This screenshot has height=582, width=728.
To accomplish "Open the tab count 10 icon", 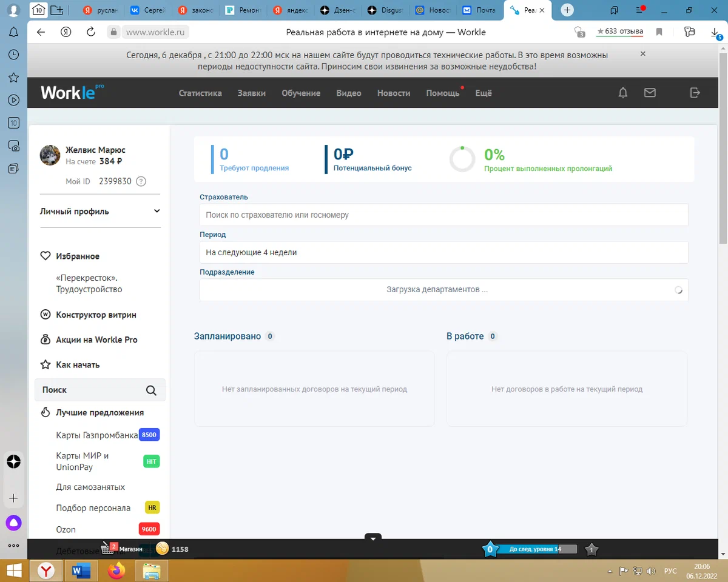I will 38,10.
